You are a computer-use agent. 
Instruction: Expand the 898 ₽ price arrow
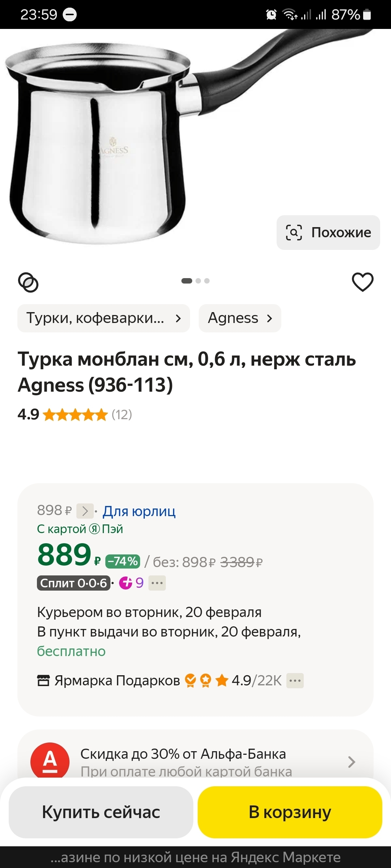[85, 511]
